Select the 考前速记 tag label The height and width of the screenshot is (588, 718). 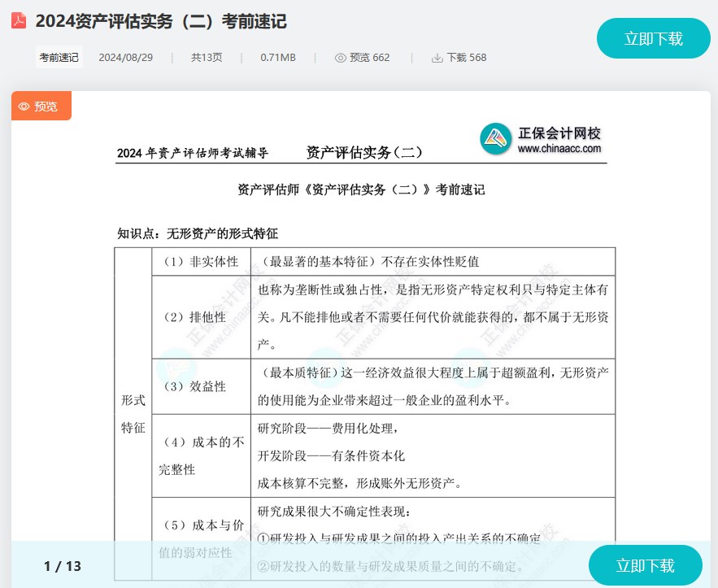58,57
